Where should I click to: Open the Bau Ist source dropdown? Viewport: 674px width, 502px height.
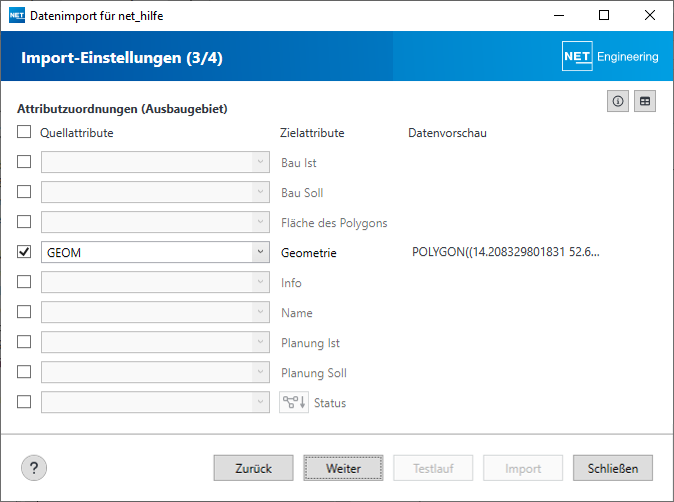156,162
